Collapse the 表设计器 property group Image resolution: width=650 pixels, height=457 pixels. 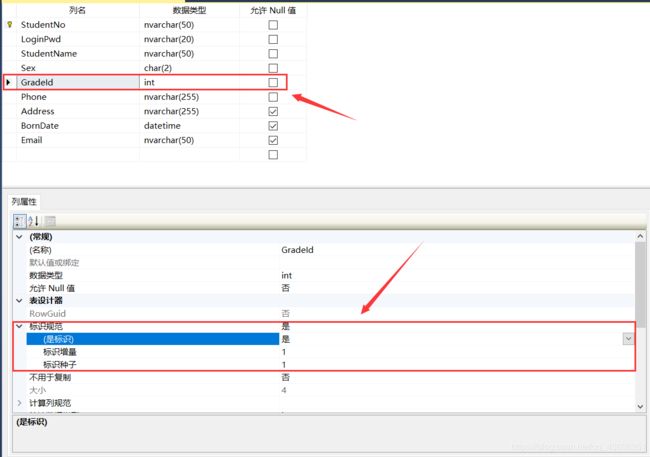point(19,301)
